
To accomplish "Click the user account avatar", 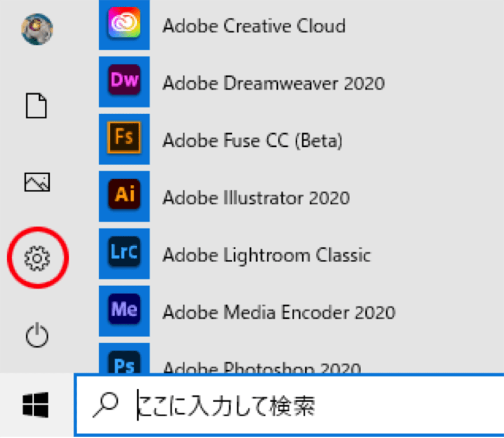I will (37, 29).
